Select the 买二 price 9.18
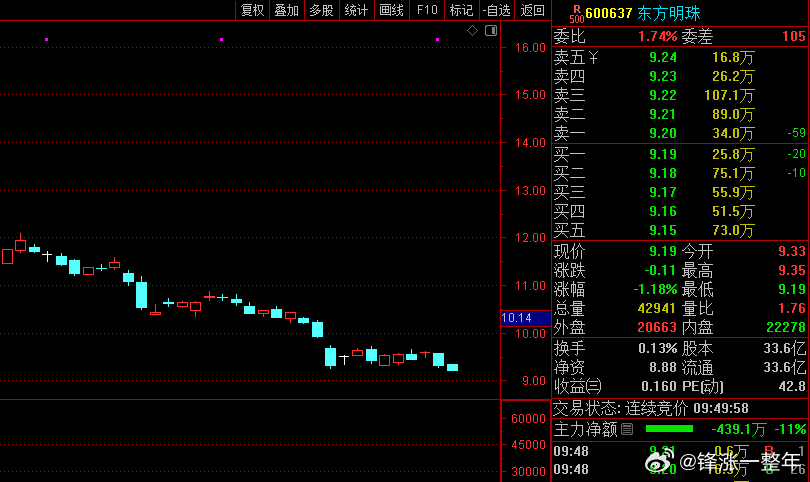This screenshot has width=810, height=482. (x=663, y=173)
